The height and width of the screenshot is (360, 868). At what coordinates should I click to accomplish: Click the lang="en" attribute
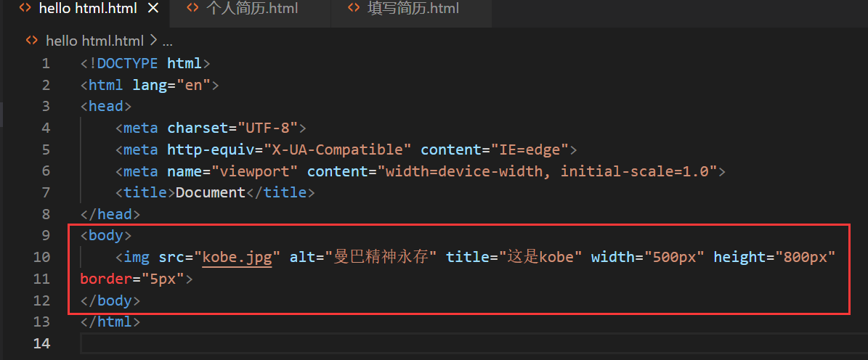point(171,85)
